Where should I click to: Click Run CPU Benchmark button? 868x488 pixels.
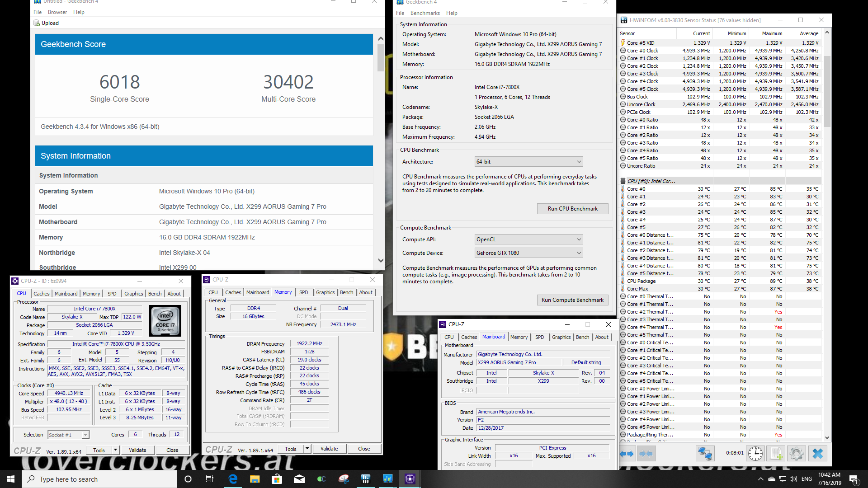572,209
